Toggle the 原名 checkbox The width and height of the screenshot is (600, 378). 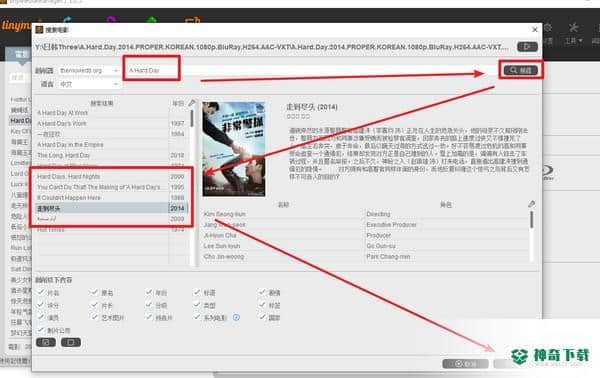pyautogui.click(x=94, y=292)
